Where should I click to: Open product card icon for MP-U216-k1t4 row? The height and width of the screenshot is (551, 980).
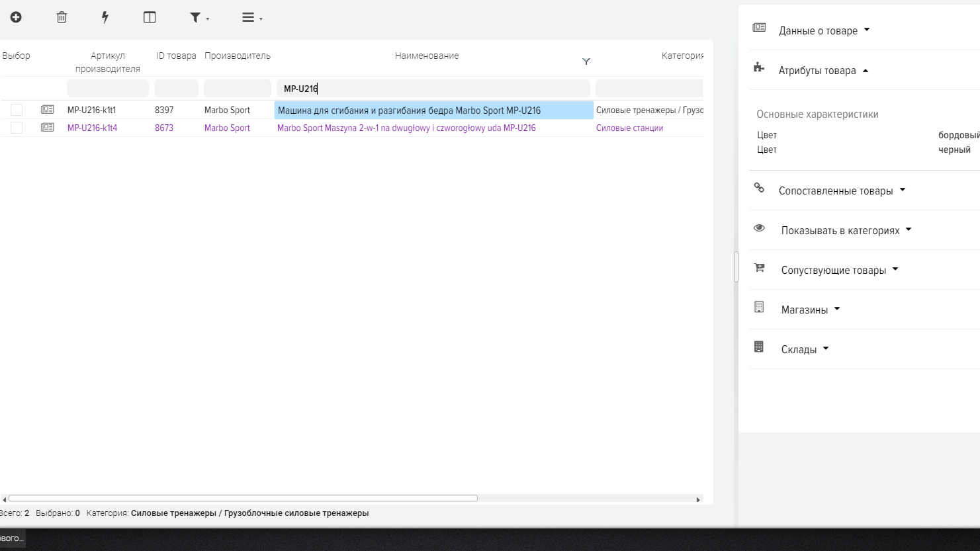47,128
